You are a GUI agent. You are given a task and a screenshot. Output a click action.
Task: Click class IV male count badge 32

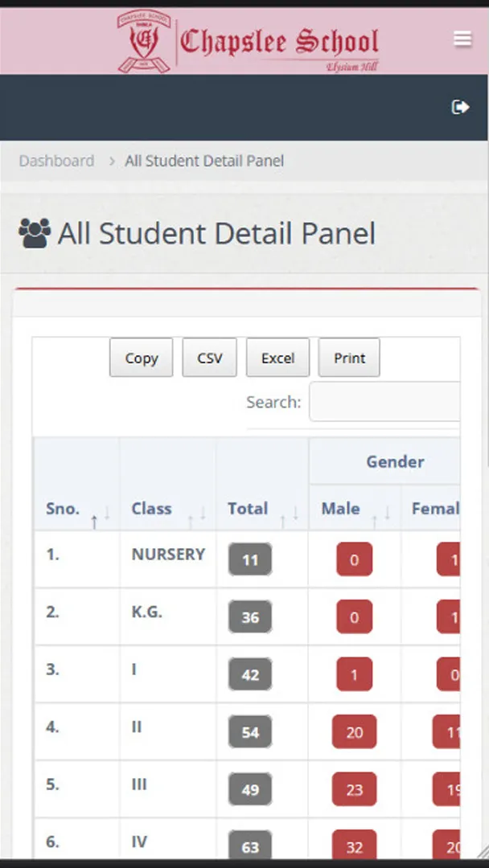tap(355, 845)
